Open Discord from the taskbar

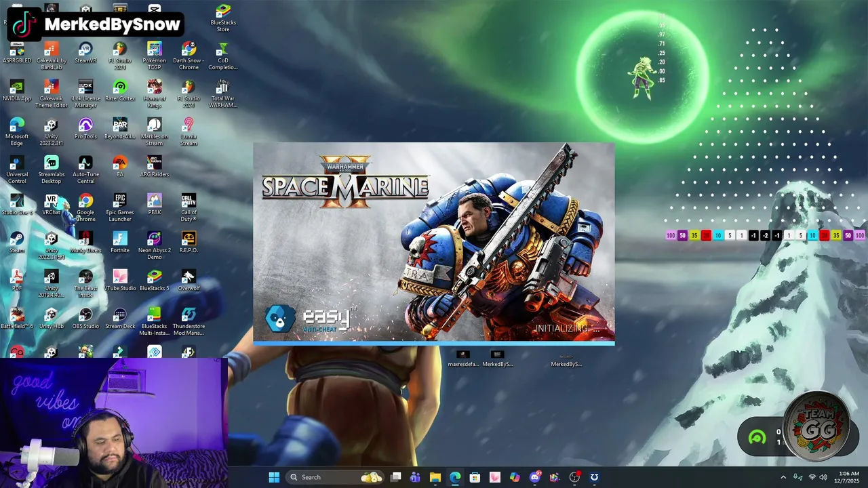535,477
